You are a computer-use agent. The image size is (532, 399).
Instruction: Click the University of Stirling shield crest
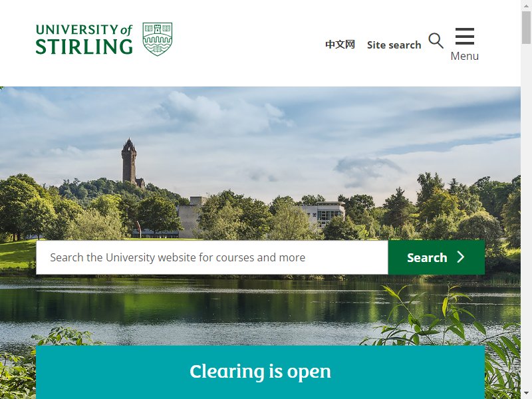pos(158,39)
